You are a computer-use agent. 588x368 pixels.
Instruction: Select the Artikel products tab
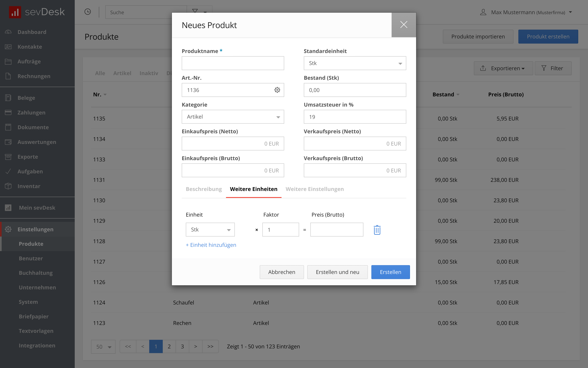pyautogui.click(x=122, y=73)
